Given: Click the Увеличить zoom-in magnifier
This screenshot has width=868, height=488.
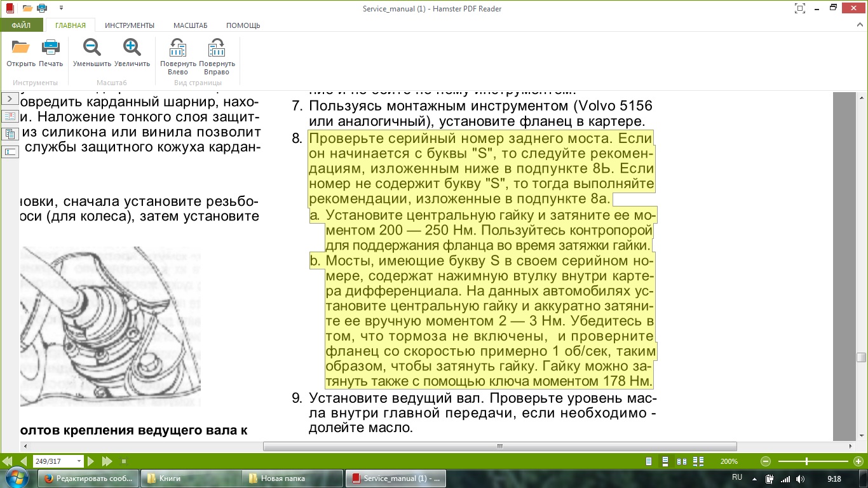Looking at the screenshot, I should click(x=132, y=48).
